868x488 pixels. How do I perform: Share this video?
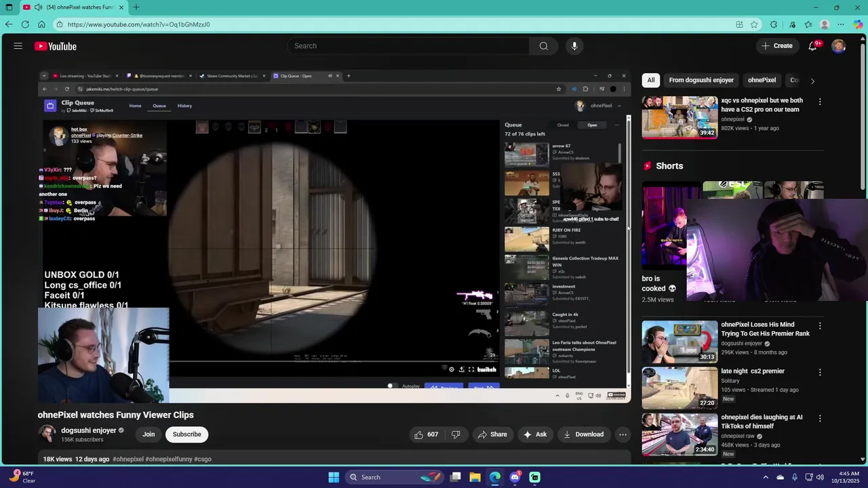point(492,434)
